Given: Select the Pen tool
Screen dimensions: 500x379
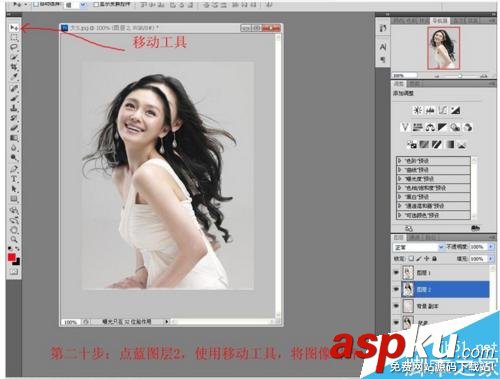Looking at the screenshot, I should (x=14, y=169).
